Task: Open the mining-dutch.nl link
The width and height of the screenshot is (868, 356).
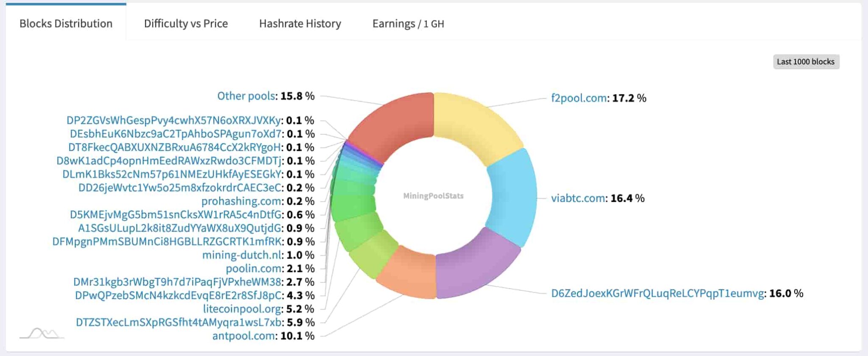Action: point(242,255)
